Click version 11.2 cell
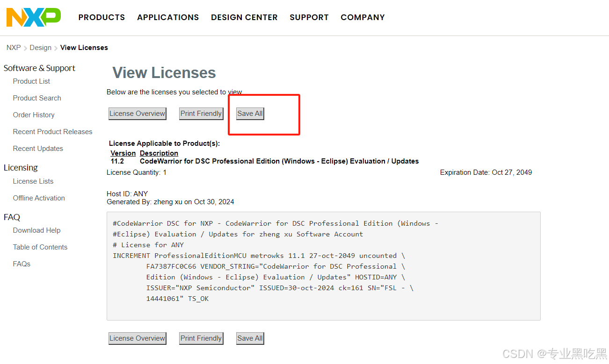Viewport: 609px width, 364px height. click(117, 161)
